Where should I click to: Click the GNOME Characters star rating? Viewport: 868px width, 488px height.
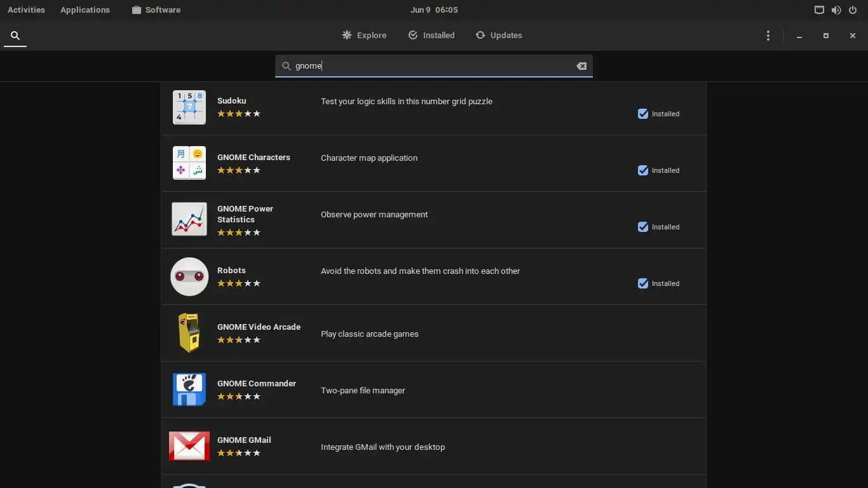click(239, 170)
